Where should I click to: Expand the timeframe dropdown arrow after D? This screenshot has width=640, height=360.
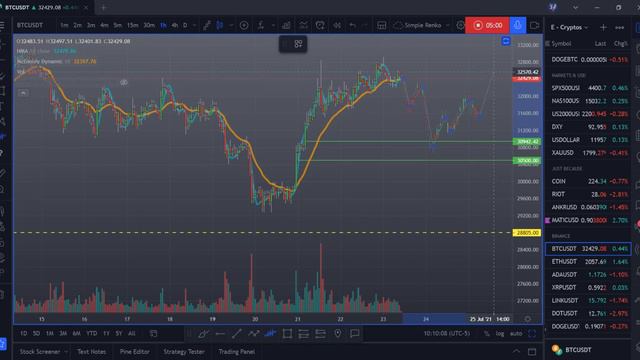[194, 25]
